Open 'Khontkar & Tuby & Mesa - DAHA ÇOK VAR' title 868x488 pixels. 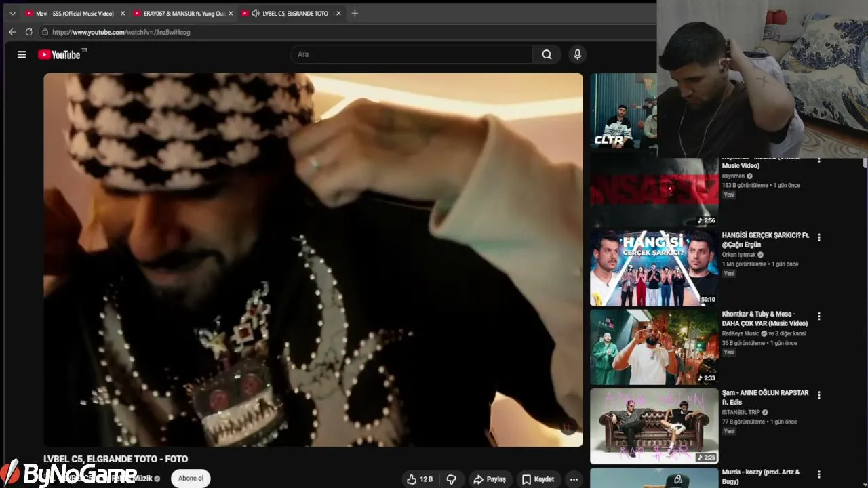click(765, 319)
